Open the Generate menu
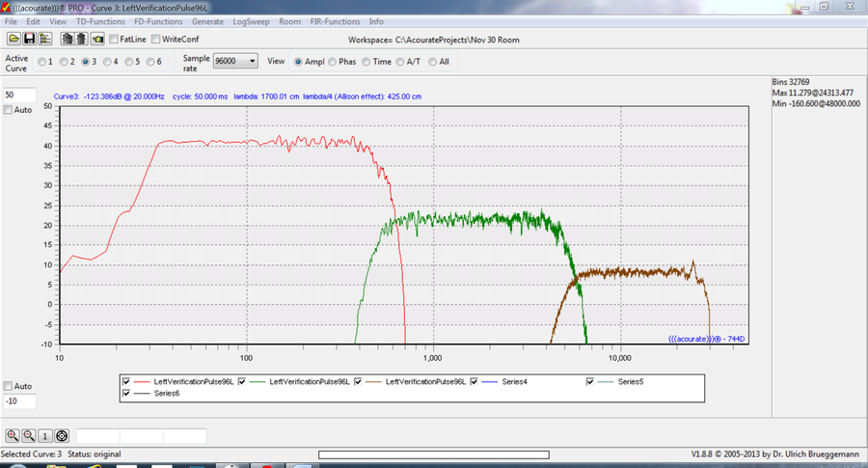The height and width of the screenshot is (468, 868). (x=208, y=21)
